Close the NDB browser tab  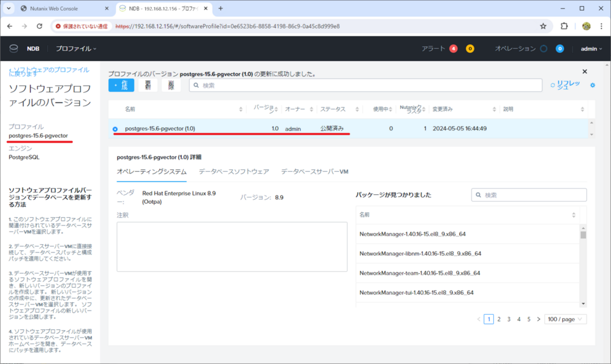click(206, 8)
